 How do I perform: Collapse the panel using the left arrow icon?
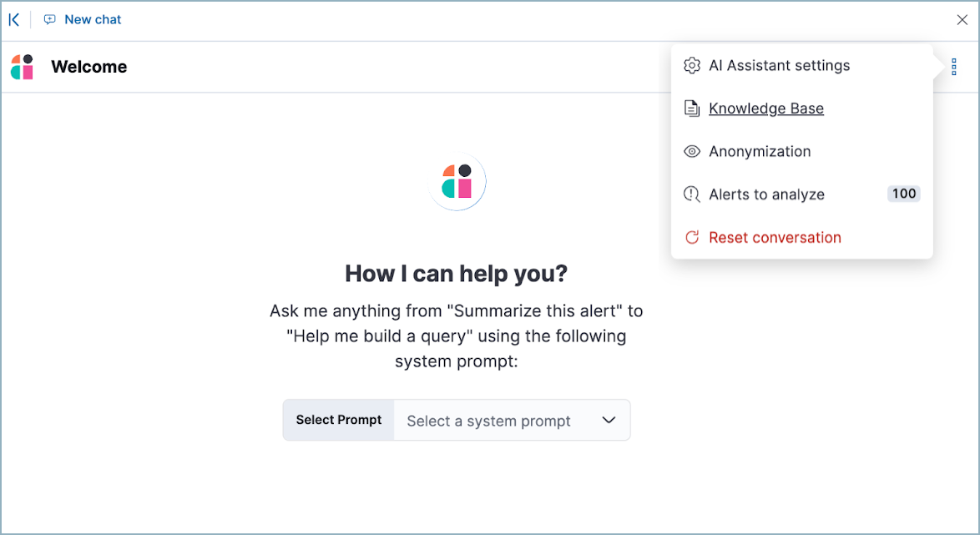(13, 18)
